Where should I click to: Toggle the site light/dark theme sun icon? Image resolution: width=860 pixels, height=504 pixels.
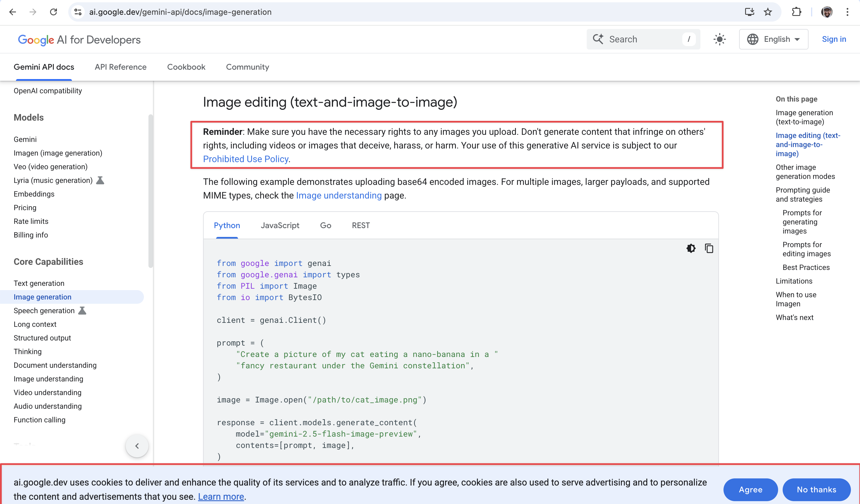[x=720, y=39]
